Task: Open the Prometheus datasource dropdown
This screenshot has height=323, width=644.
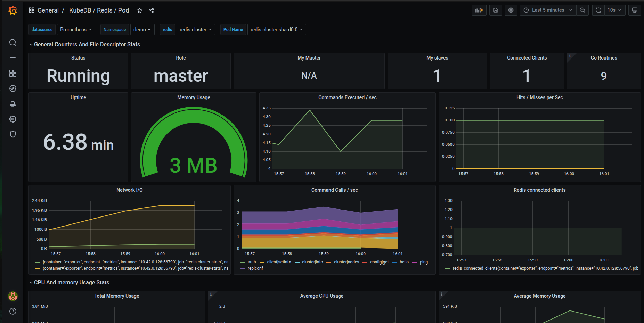Action: pos(75,30)
